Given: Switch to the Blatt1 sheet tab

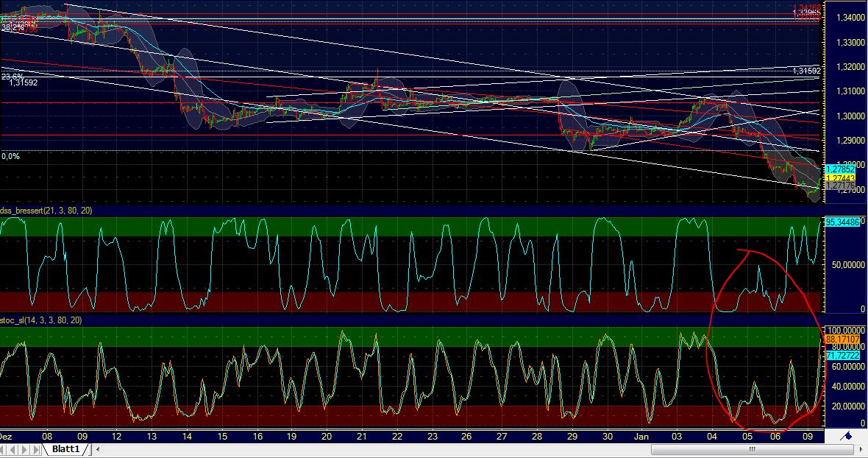Looking at the screenshot, I should 66,450.
